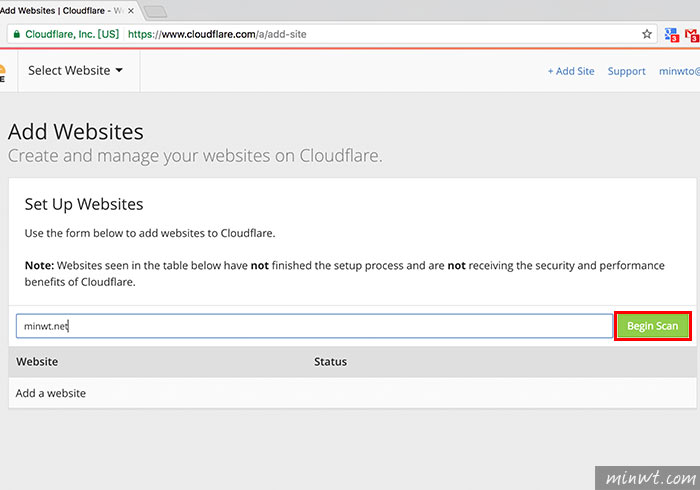Click the Website column header
Viewport: 700px width, 490px height.
coord(37,362)
